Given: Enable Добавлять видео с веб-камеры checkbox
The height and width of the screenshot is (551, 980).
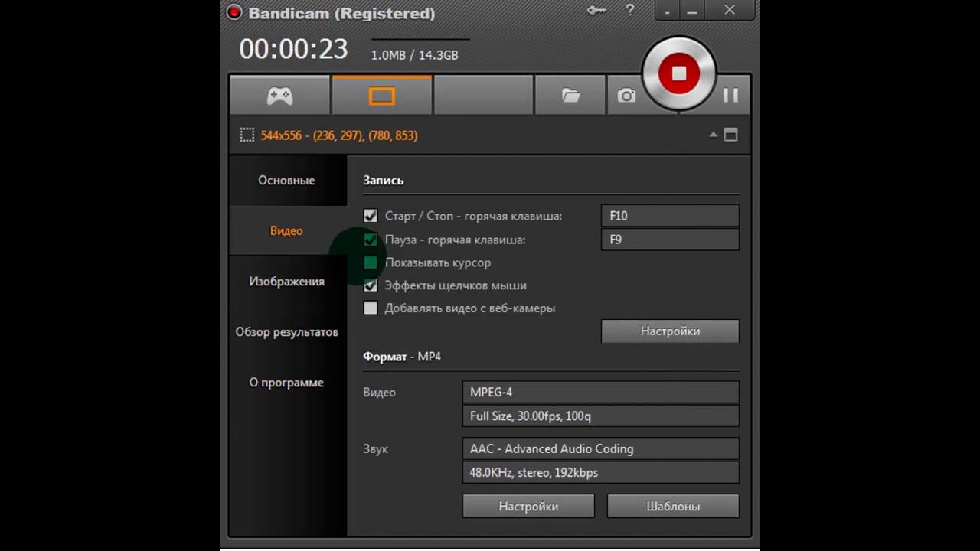Looking at the screenshot, I should tap(371, 308).
